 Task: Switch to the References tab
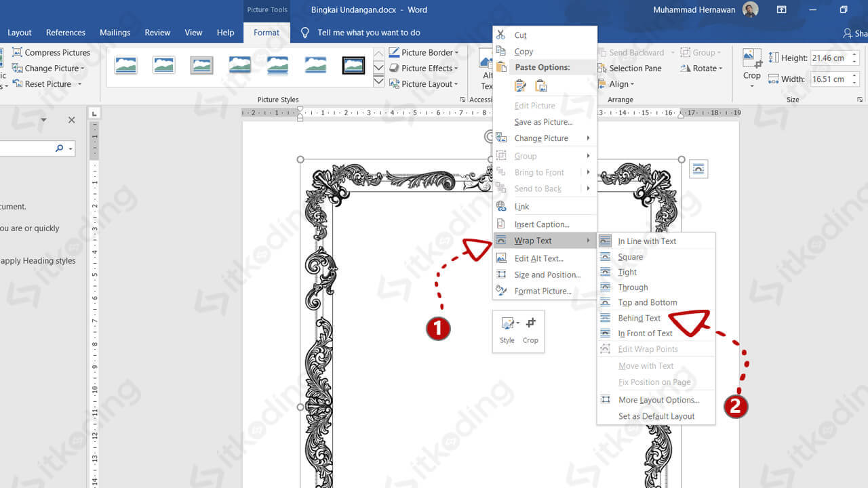pos(66,33)
